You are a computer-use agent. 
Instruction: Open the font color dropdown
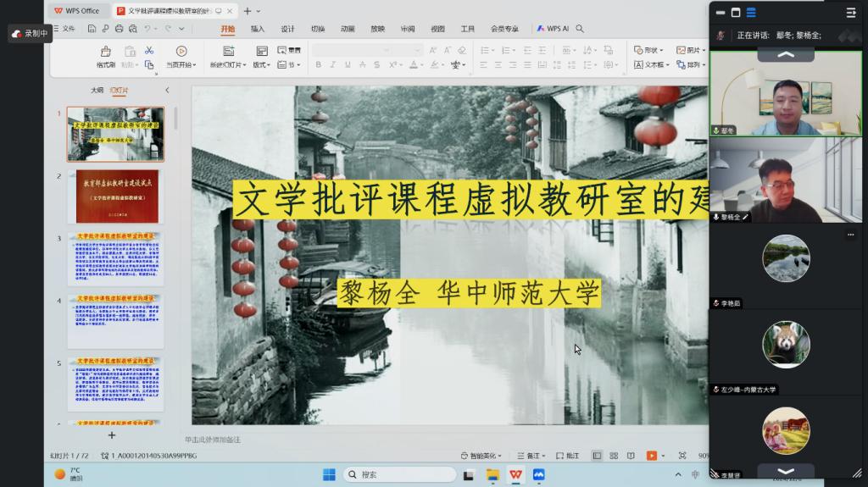tap(424, 65)
